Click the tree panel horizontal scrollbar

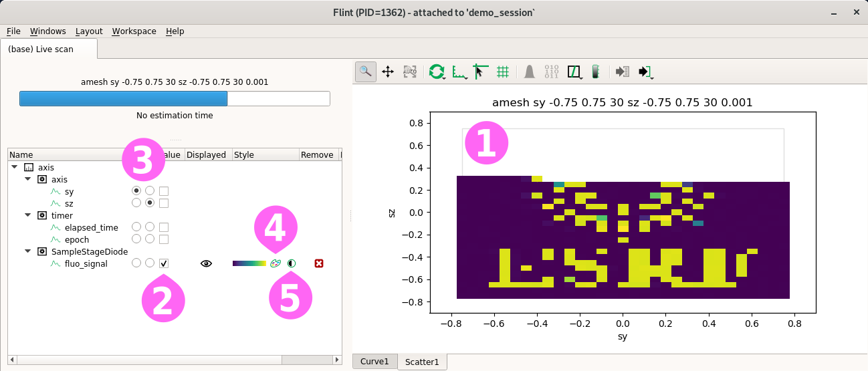[175, 360]
